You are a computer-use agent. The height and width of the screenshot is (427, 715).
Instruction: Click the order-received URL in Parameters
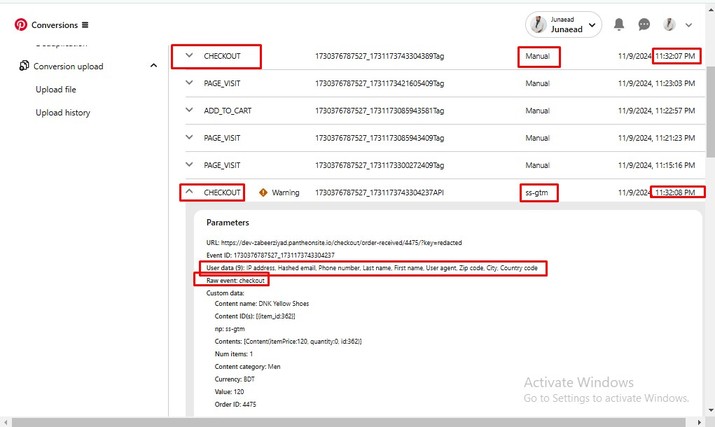pyautogui.click(x=341, y=243)
